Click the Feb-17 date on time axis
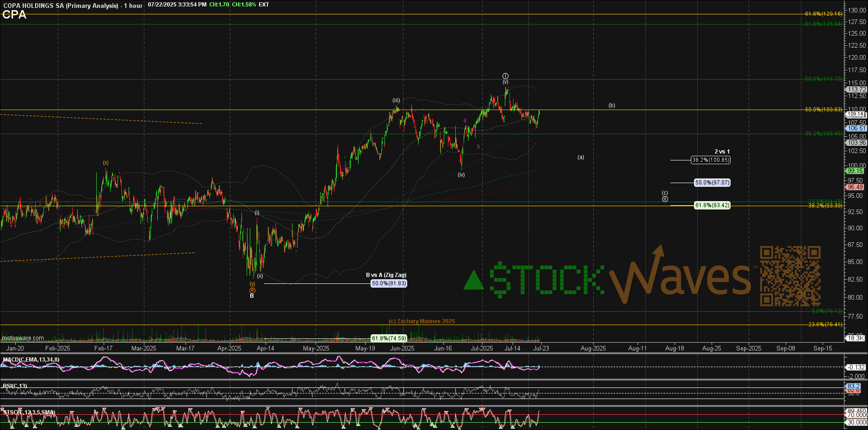This screenshot has width=868, height=430. click(103, 348)
